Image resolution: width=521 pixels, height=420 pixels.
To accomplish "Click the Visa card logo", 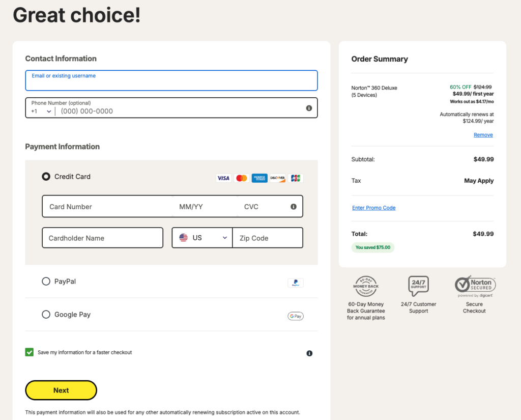I will pos(223,178).
